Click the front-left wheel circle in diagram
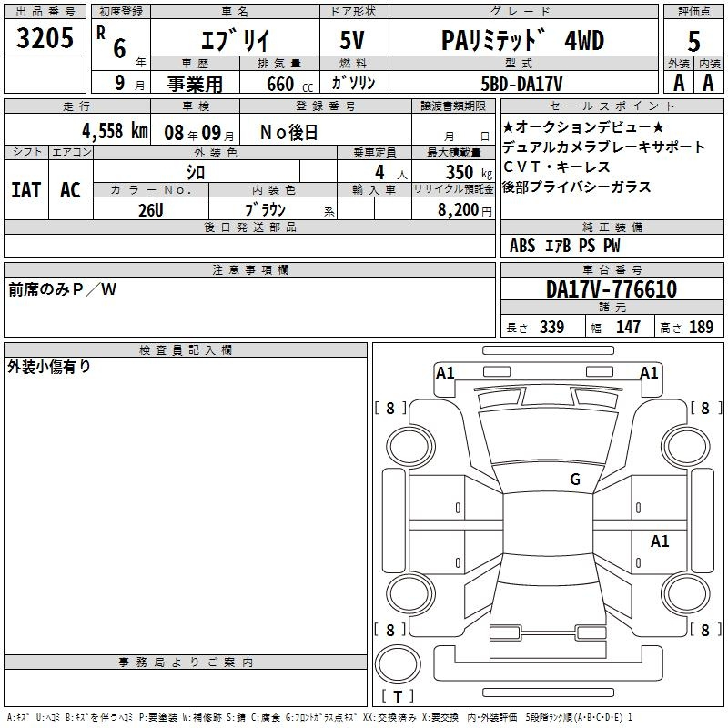Viewport: 728px width, 728px height. [410, 448]
